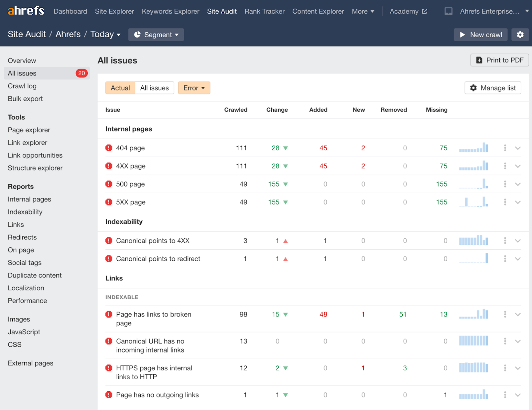This screenshot has width=532, height=410.
Task: Open the Segment dropdown
Action: (x=156, y=35)
